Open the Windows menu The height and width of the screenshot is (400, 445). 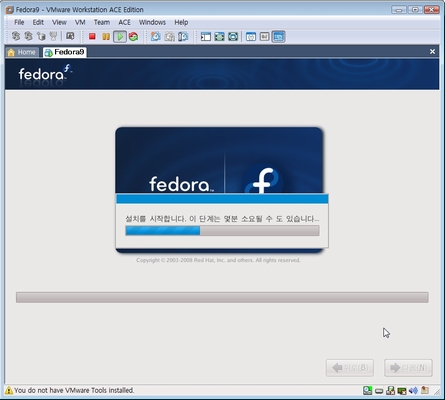[x=152, y=22]
